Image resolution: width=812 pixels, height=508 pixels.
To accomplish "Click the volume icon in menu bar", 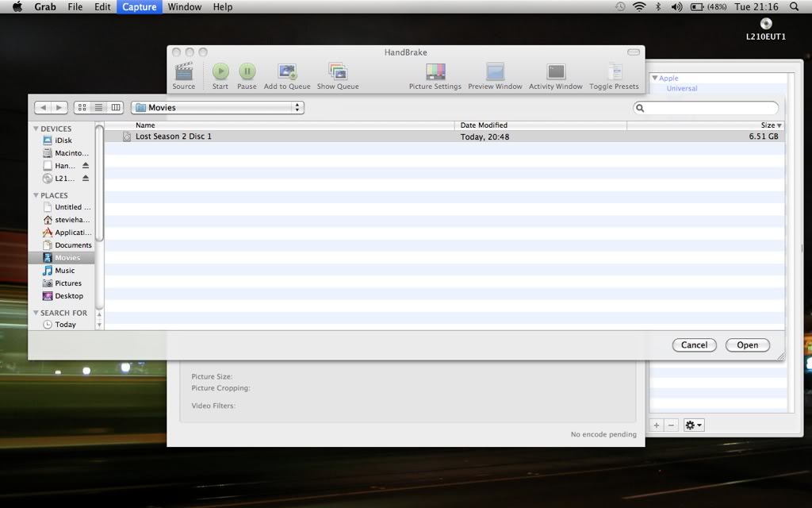I will (x=676, y=6).
